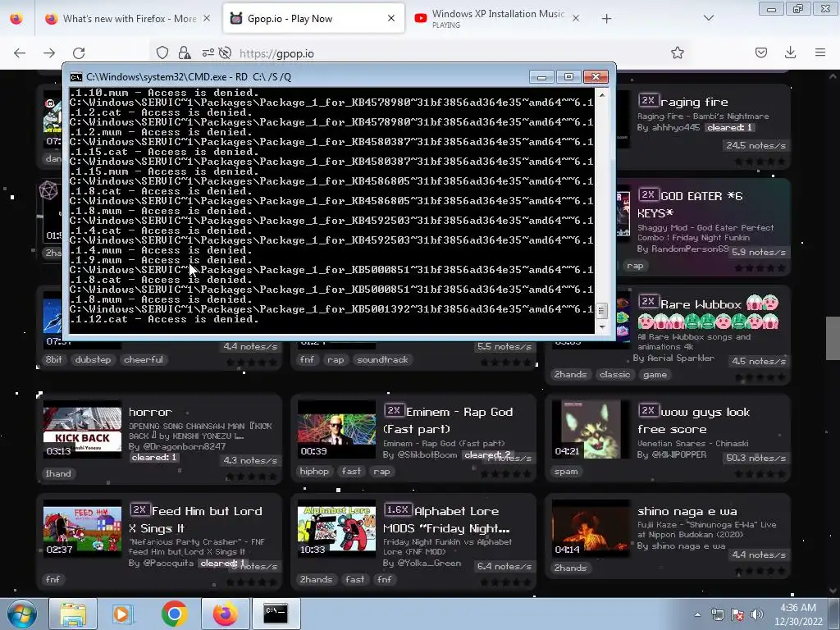
Task: Go forward using the Firefox forward arrow
Action: coord(48,53)
